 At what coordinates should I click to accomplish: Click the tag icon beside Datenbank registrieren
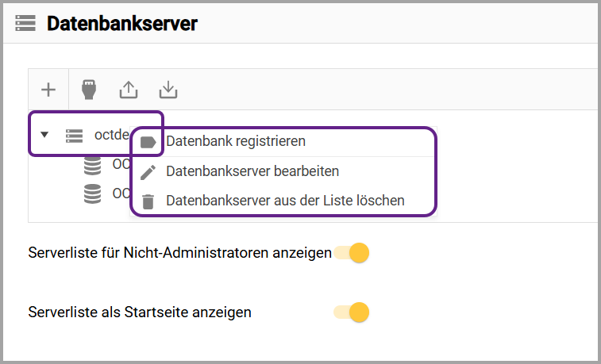click(x=148, y=142)
